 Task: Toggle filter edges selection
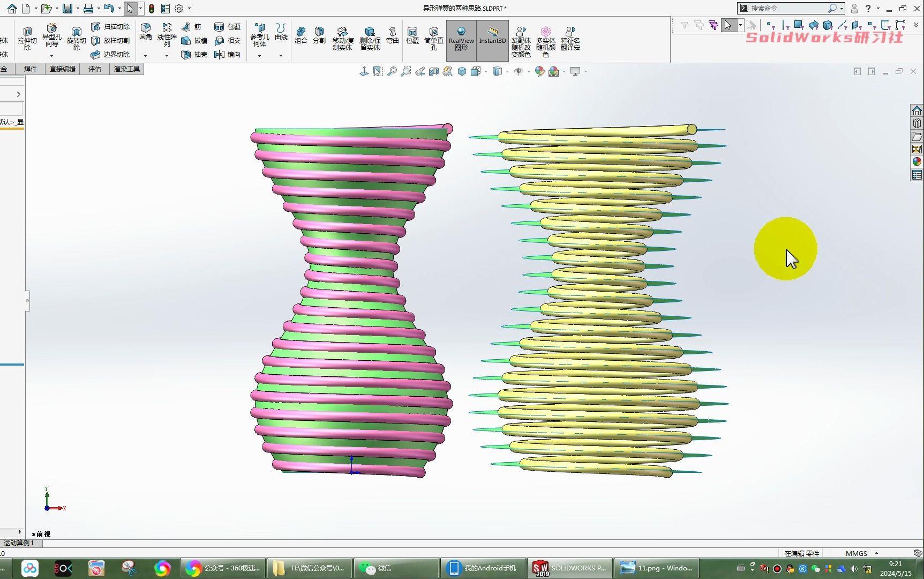click(x=785, y=25)
